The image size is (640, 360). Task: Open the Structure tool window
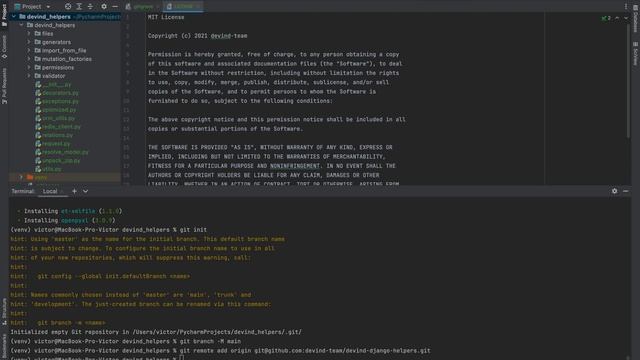pyautogui.click(x=4, y=312)
